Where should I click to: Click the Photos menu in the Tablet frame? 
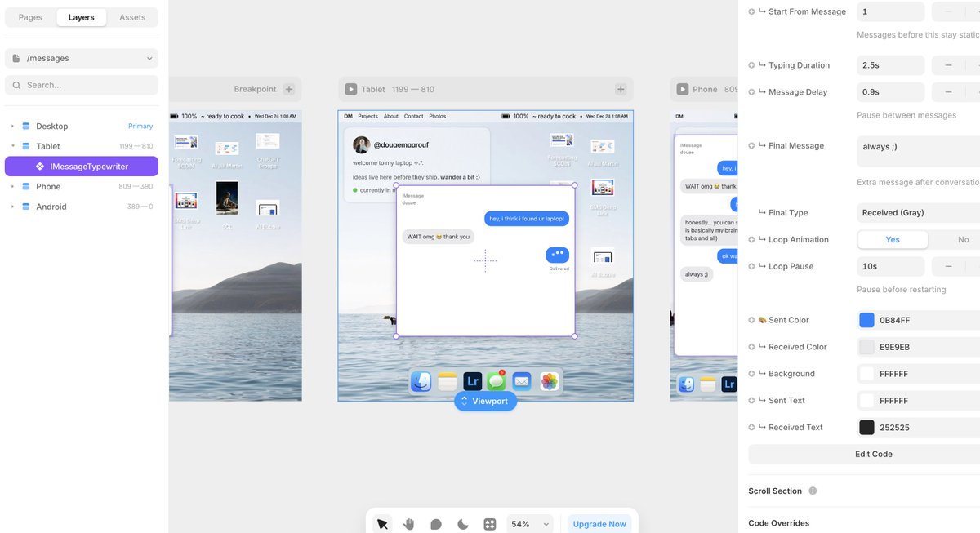coord(438,117)
